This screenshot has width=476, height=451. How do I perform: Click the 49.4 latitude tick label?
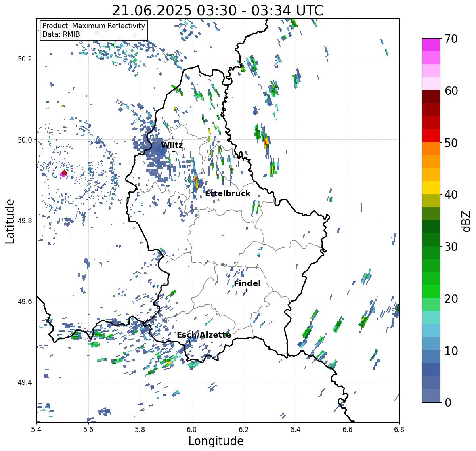[25, 382]
